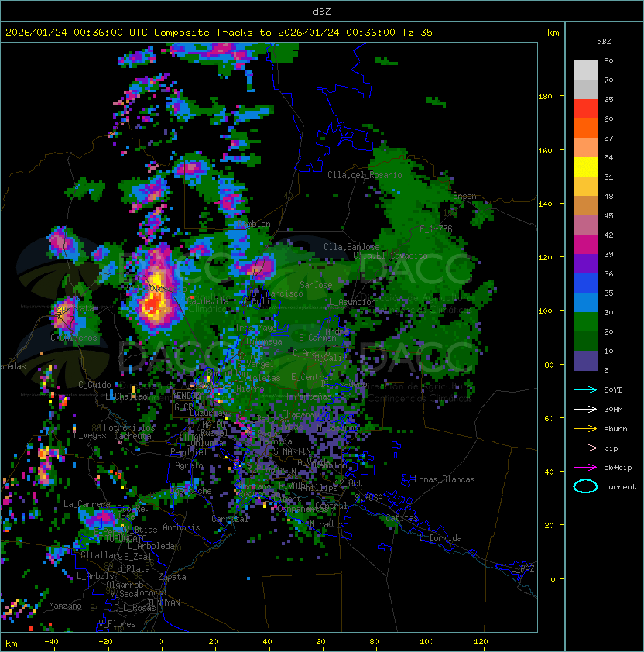The height and width of the screenshot is (652, 644).
Task: Click the 'Catitas' place label
Action: click(x=402, y=518)
